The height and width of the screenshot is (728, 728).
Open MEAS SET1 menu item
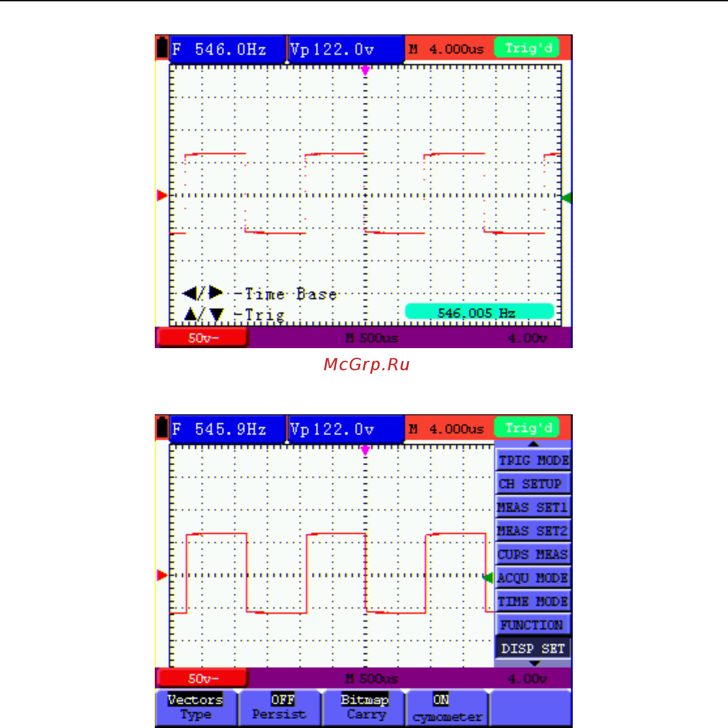[533, 507]
